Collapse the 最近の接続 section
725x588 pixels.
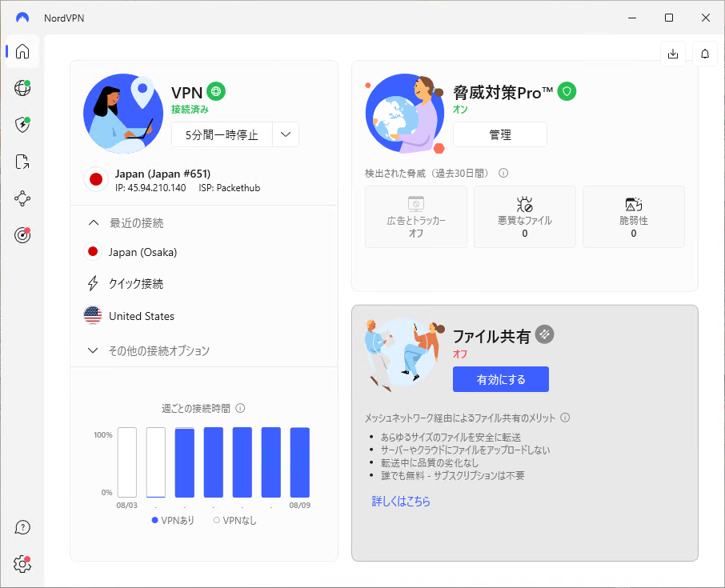(94, 223)
